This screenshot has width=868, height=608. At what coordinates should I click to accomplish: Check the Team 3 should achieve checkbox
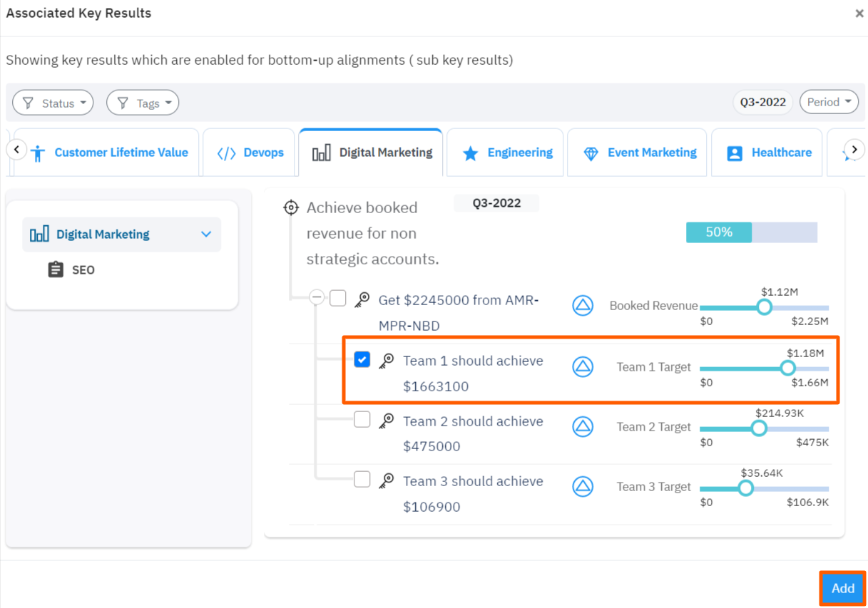[x=362, y=479]
